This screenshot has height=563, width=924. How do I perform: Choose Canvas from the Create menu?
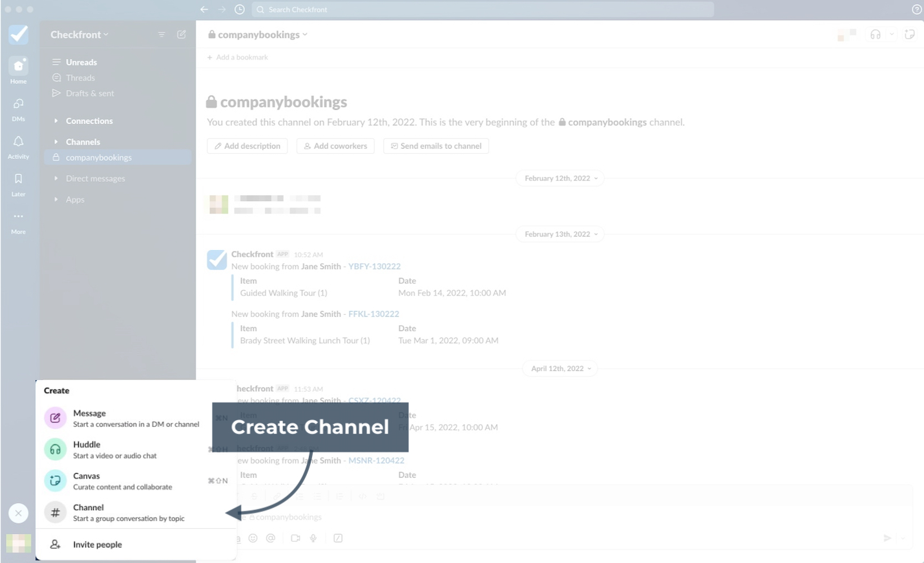(x=136, y=481)
